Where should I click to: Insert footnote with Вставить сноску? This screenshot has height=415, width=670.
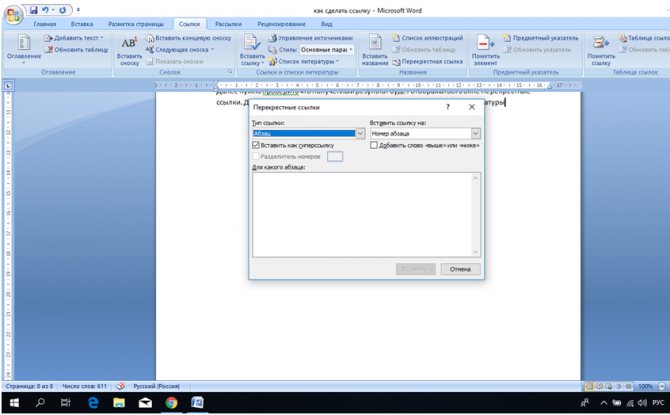pyautogui.click(x=129, y=51)
